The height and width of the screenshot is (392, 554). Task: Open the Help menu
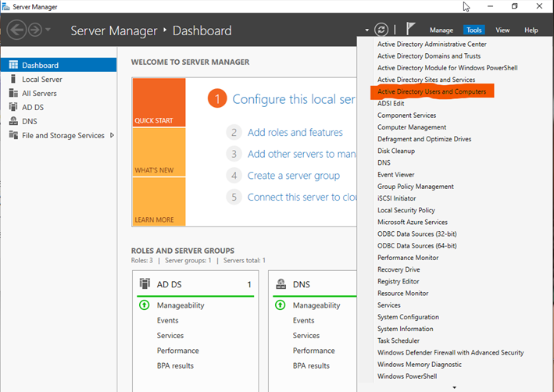coord(531,30)
